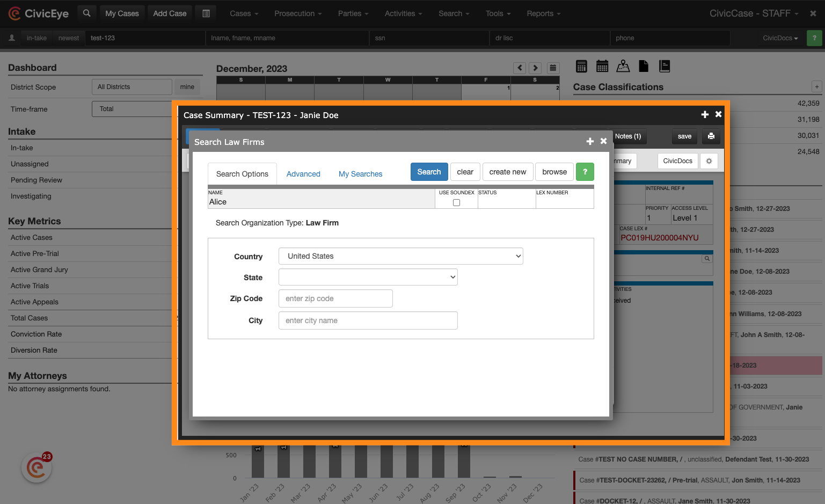Click the phone search field
This screenshot has width=825, height=504.
pos(670,38)
